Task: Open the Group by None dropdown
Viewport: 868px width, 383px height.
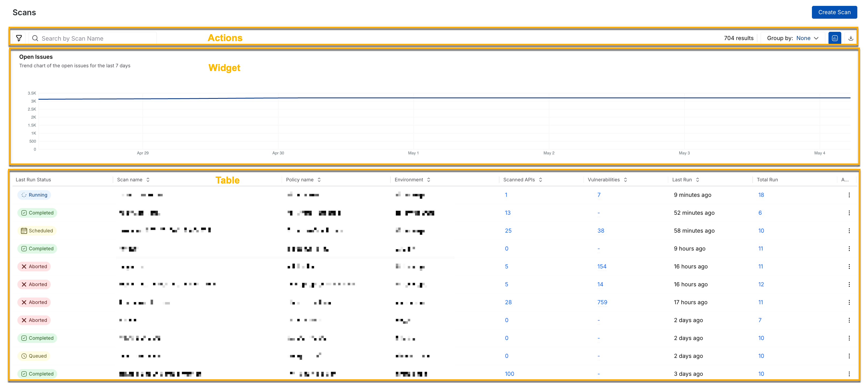Action: (x=792, y=38)
